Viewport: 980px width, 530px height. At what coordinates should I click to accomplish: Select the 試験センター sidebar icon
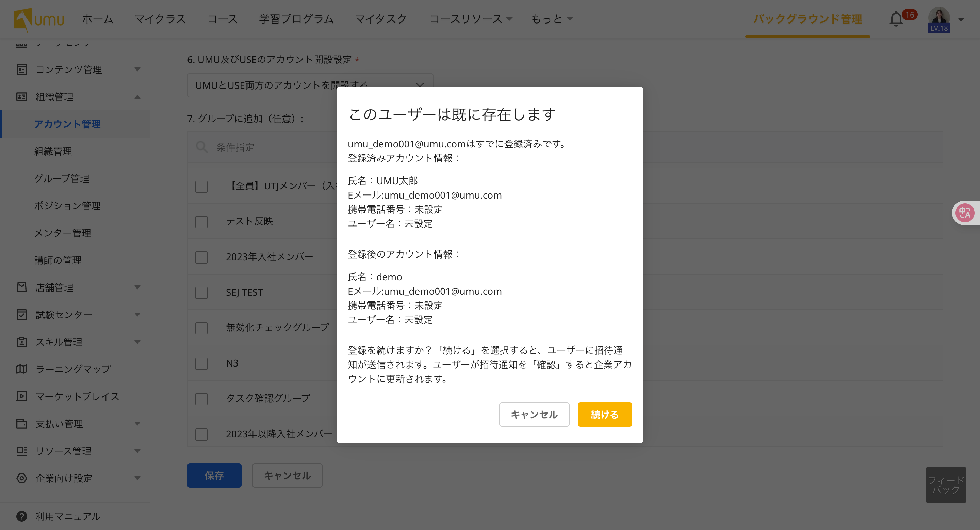coord(22,314)
